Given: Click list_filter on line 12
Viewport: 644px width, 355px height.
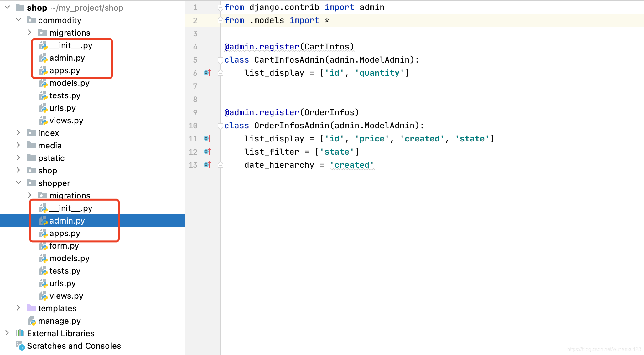Looking at the screenshot, I should point(272,152).
